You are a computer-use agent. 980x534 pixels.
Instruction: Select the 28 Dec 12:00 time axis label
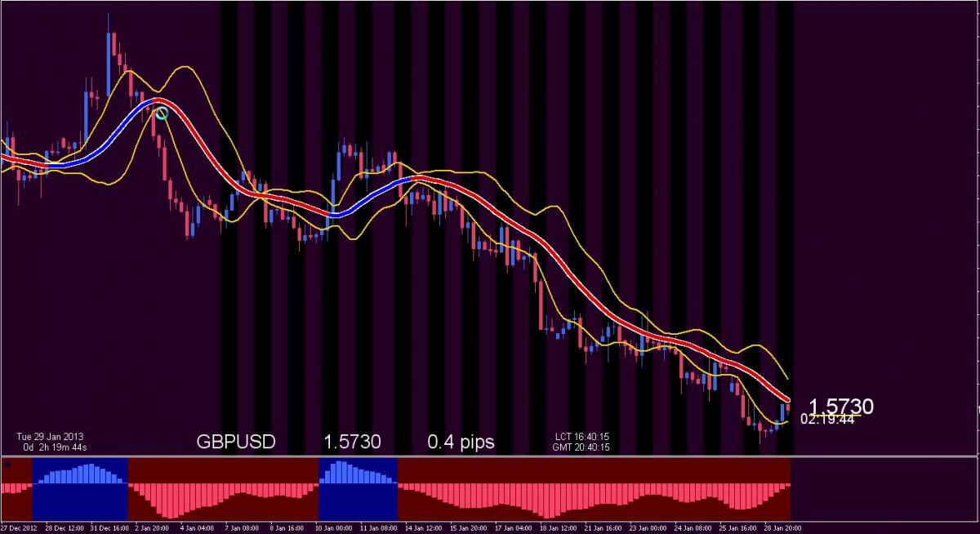[x=65, y=528]
